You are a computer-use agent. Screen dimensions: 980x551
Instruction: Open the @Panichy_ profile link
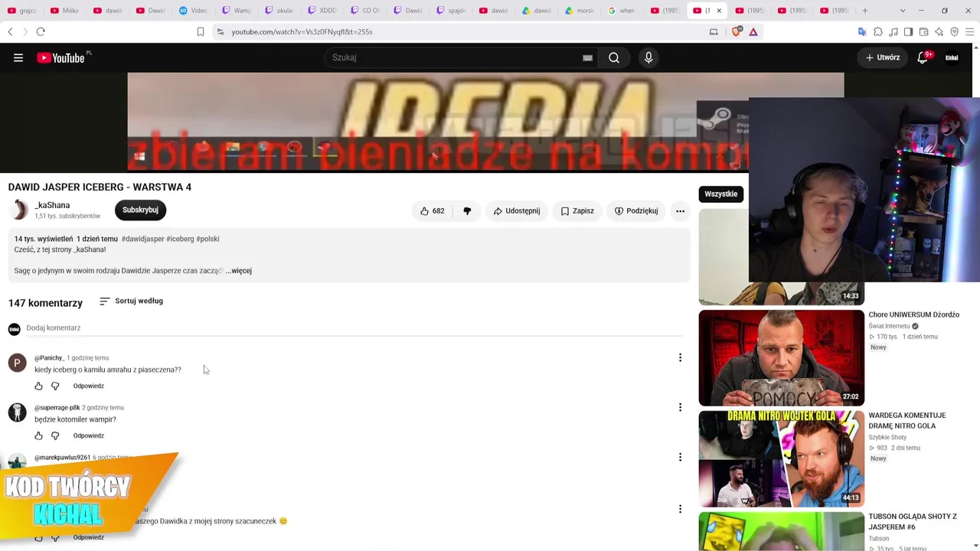[49, 358]
